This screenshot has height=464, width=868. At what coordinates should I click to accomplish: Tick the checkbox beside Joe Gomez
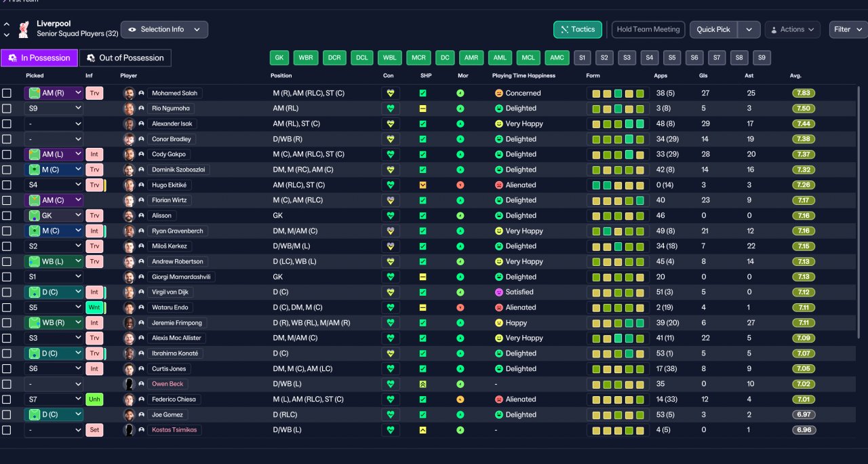point(7,414)
